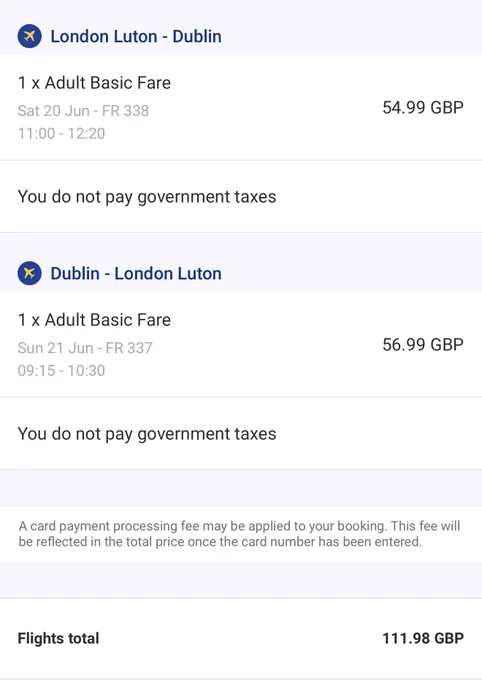
Task: Tap the Sun 21 Jun FR 337 details
Action: [x=85, y=348]
